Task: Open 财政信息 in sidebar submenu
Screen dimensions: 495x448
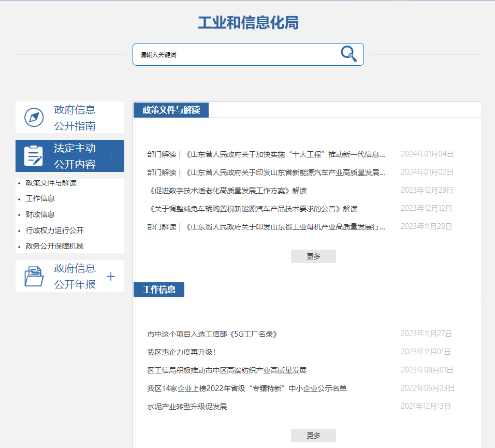Action: [x=40, y=214]
